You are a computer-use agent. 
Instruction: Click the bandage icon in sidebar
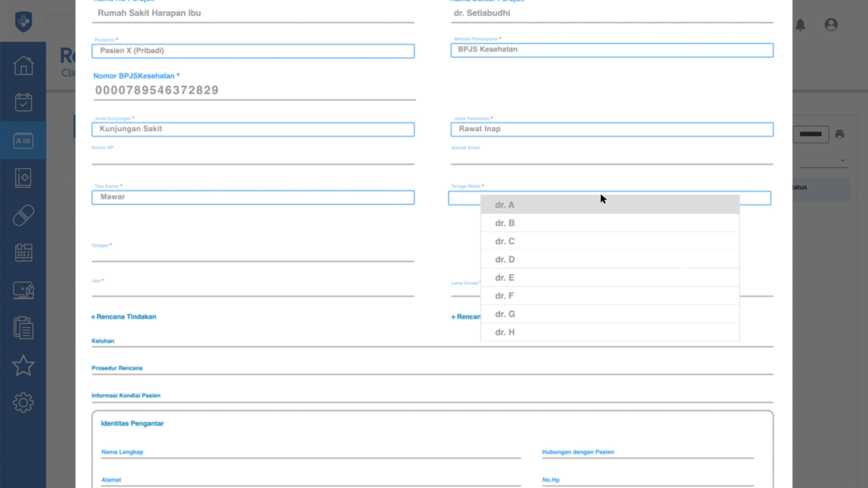[x=23, y=215]
